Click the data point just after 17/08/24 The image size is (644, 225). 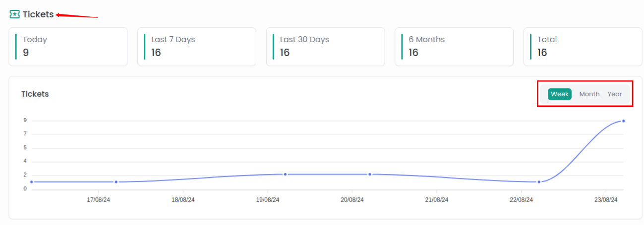click(x=116, y=182)
